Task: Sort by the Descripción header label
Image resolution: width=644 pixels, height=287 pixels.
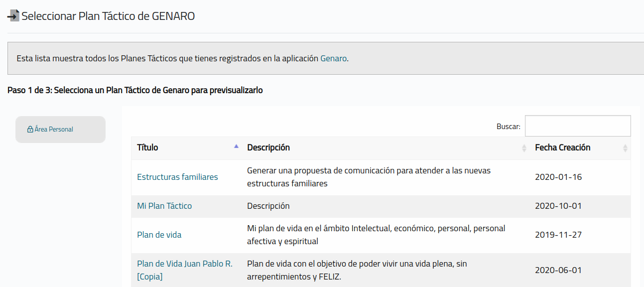Action: point(268,147)
